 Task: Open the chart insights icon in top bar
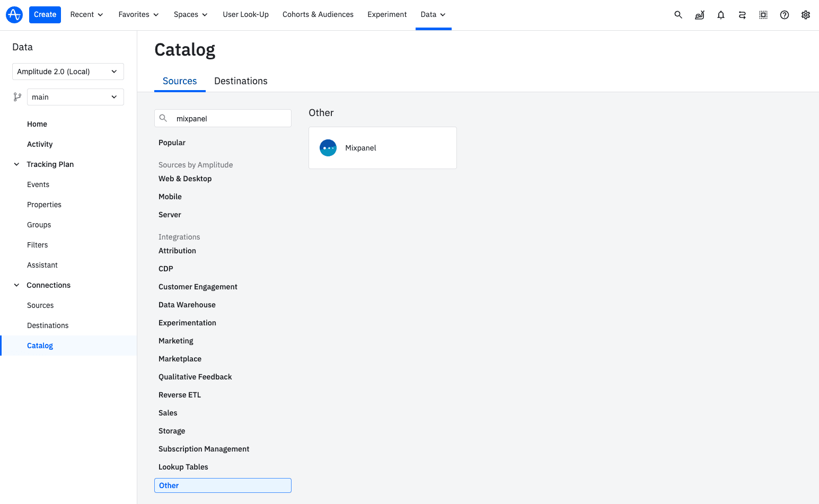tap(700, 14)
